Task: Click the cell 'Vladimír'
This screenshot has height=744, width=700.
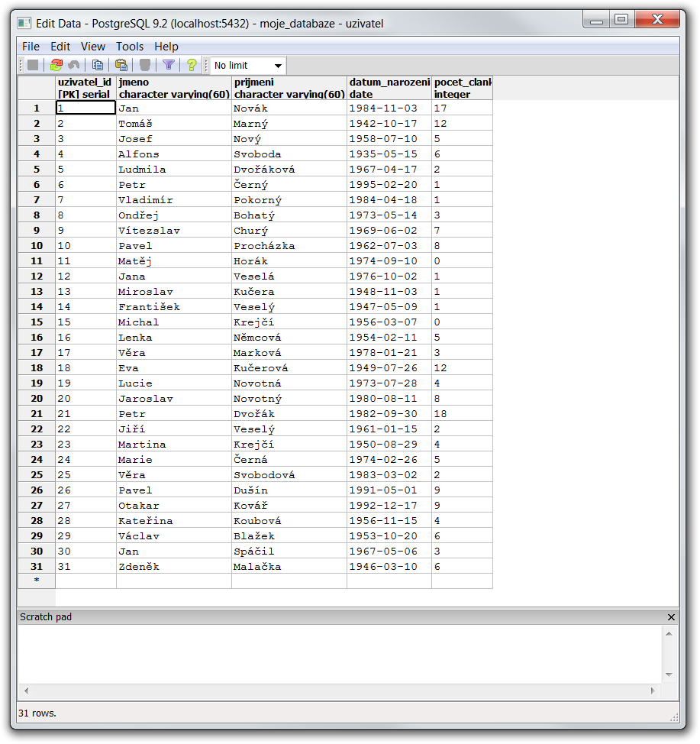Action: pyautogui.click(x=174, y=200)
